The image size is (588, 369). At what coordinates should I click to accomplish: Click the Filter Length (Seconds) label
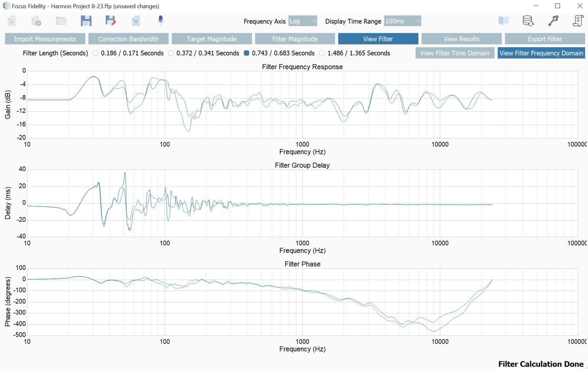(x=56, y=53)
